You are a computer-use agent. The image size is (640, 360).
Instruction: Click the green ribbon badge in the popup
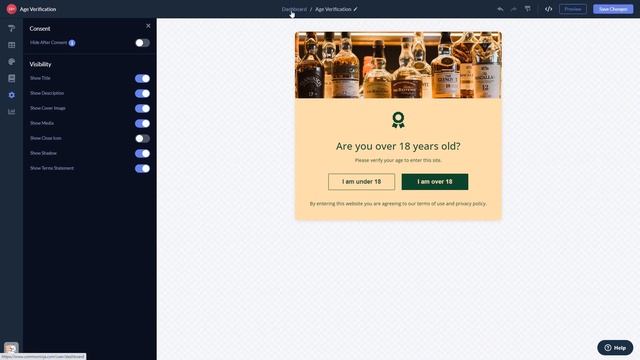pyautogui.click(x=398, y=120)
